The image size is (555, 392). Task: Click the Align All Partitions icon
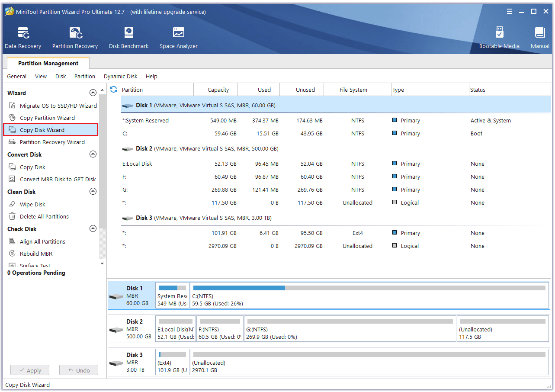tap(12, 241)
